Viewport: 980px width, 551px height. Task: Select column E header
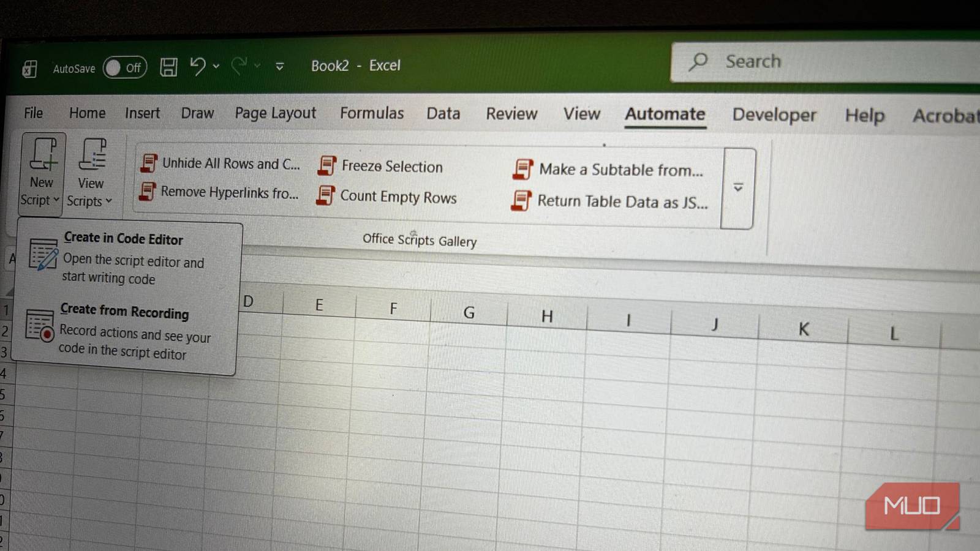pyautogui.click(x=319, y=305)
